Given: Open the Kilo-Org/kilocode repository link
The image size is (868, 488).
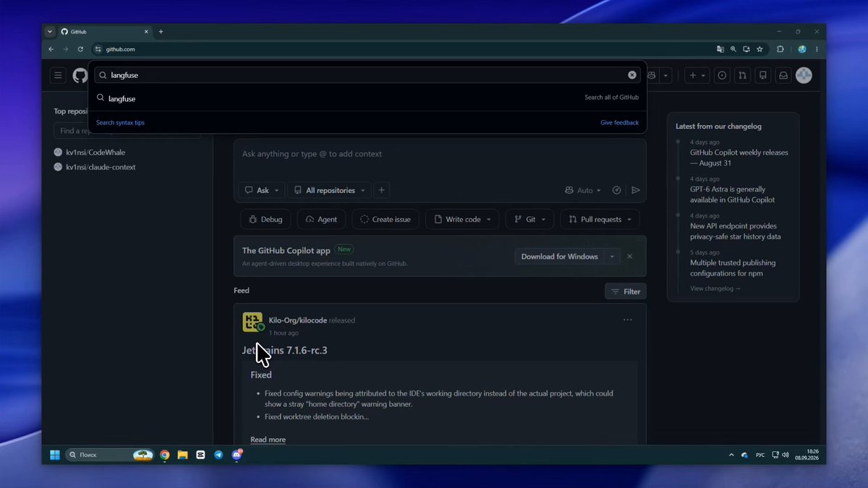Looking at the screenshot, I should [297, 320].
